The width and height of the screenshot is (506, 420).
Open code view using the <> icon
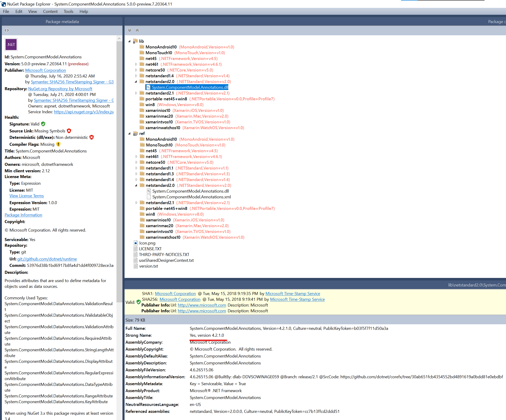tap(6, 30)
